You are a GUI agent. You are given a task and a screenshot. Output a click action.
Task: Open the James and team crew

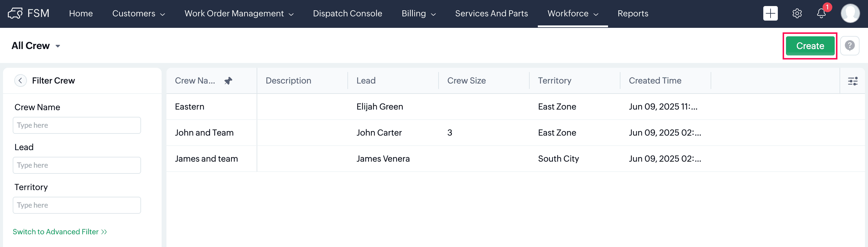(x=206, y=159)
